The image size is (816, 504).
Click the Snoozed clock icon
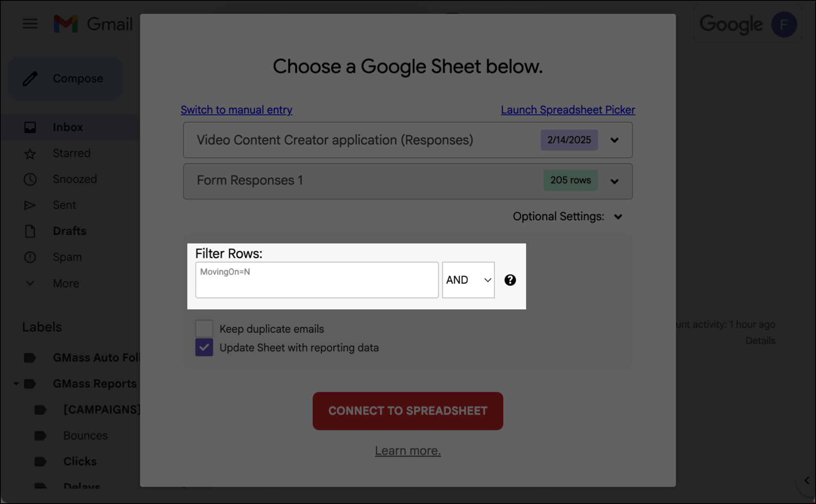30,179
